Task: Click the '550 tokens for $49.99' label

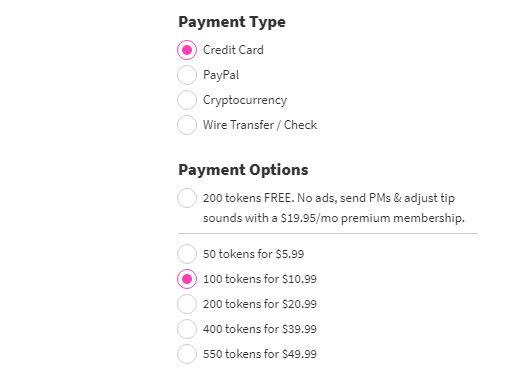Action: tap(260, 354)
